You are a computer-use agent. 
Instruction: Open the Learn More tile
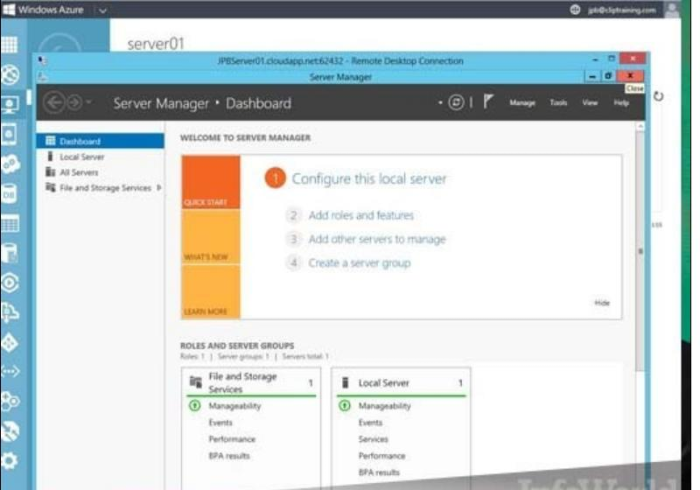click(x=211, y=291)
